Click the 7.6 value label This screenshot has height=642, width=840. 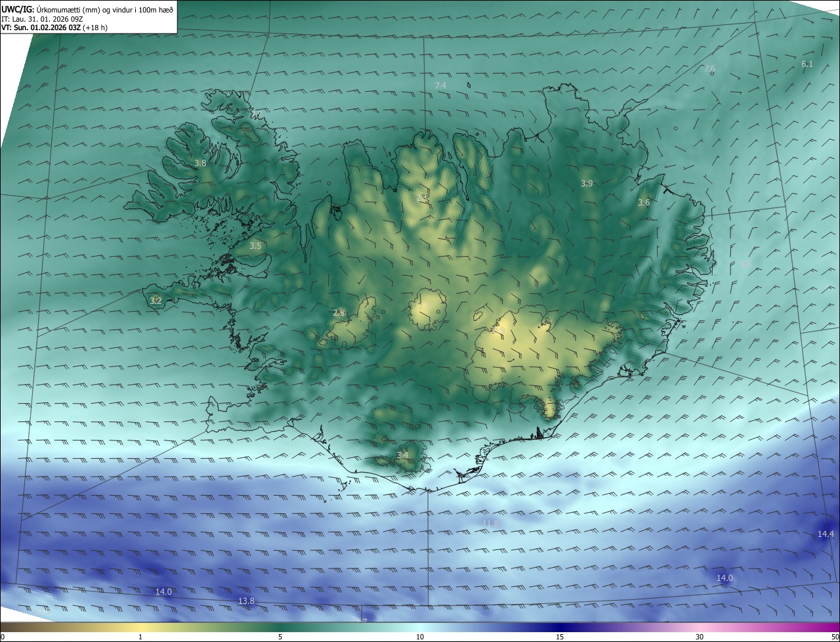(709, 69)
